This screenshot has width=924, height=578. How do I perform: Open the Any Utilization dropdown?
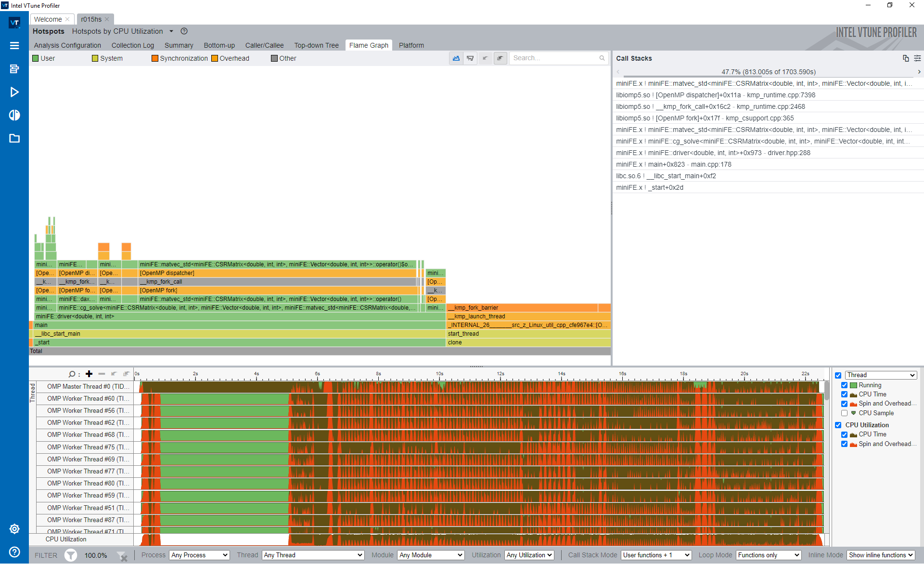tap(529, 555)
